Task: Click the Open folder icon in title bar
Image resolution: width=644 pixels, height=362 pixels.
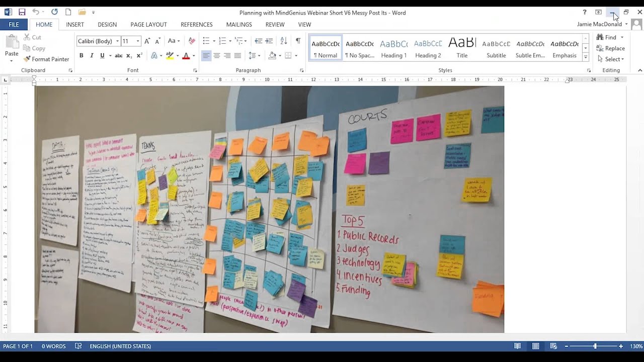Action: click(x=82, y=12)
